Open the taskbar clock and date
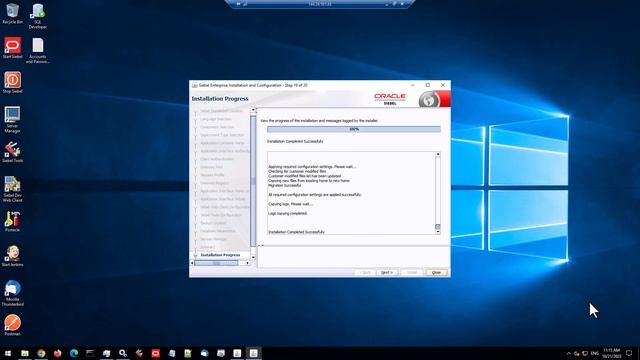Viewport: 640px width, 360px height. pos(611,353)
